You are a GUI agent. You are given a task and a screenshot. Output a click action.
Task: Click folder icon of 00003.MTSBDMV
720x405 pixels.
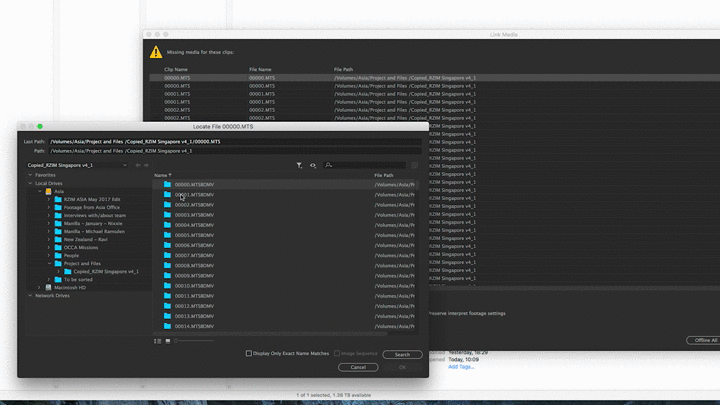point(167,215)
